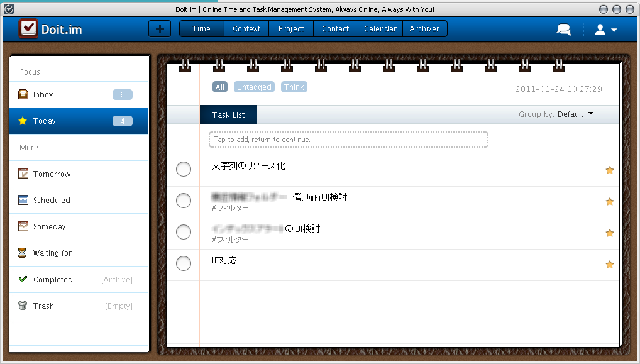Open the chat message bubble icon
Image resolution: width=640 pixels, height=364 pixels.
tap(563, 28)
